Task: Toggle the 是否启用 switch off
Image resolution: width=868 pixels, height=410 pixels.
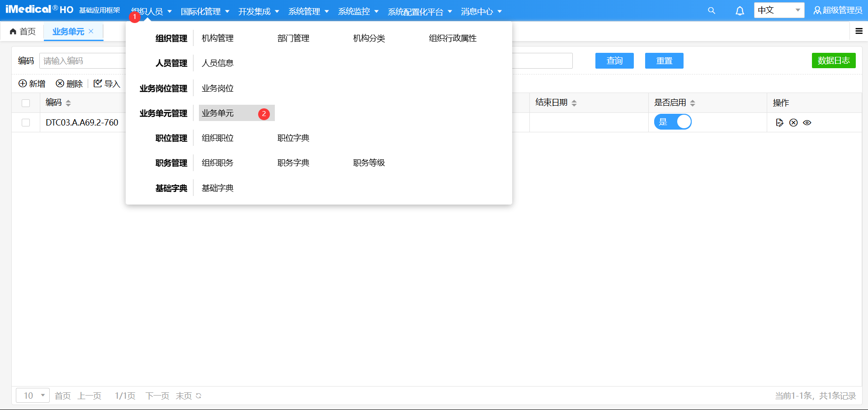Action: click(673, 122)
